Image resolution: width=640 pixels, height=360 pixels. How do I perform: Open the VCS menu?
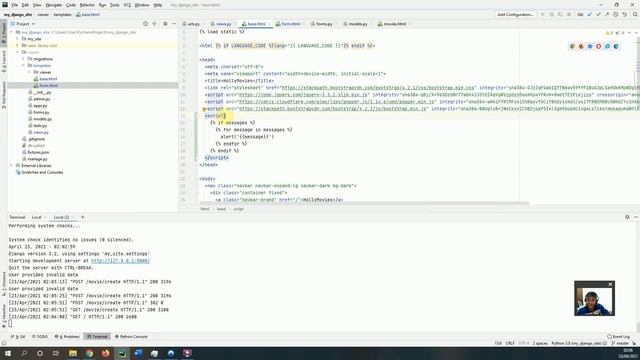[127, 5]
